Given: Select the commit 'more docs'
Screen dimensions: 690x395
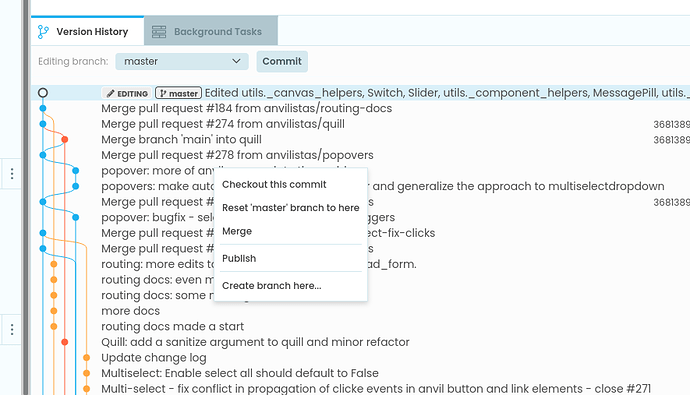Looking at the screenshot, I should pyautogui.click(x=130, y=311).
